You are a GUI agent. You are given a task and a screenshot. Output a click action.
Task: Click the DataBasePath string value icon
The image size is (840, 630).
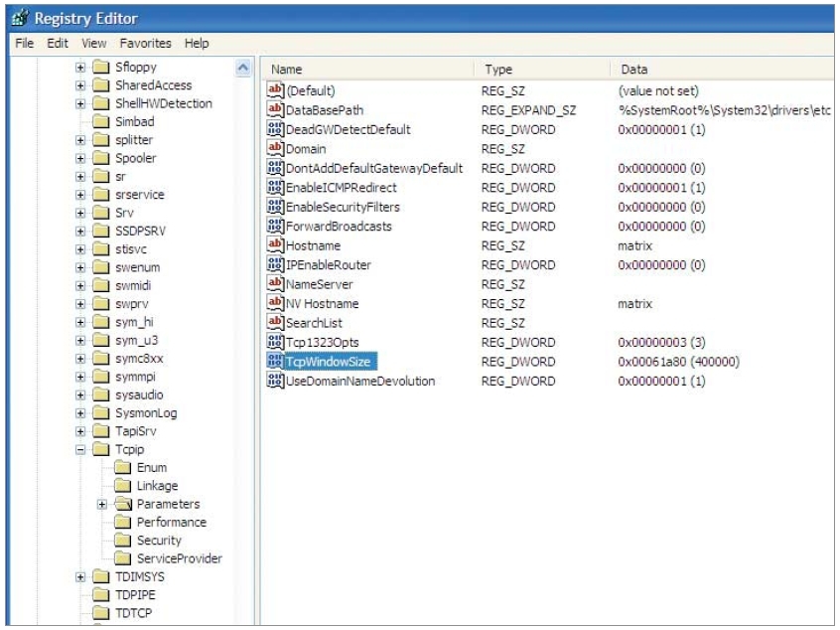(x=275, y=109)
